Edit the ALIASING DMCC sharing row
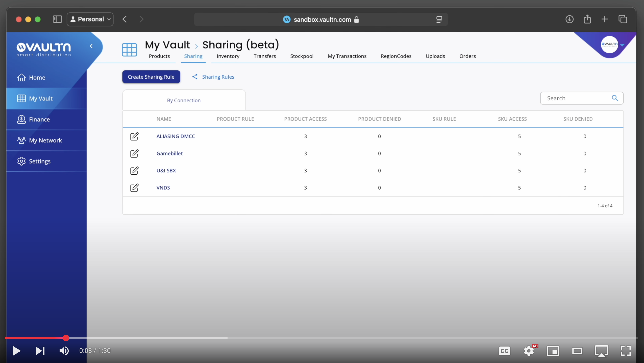644x363 pixels. 134,136
